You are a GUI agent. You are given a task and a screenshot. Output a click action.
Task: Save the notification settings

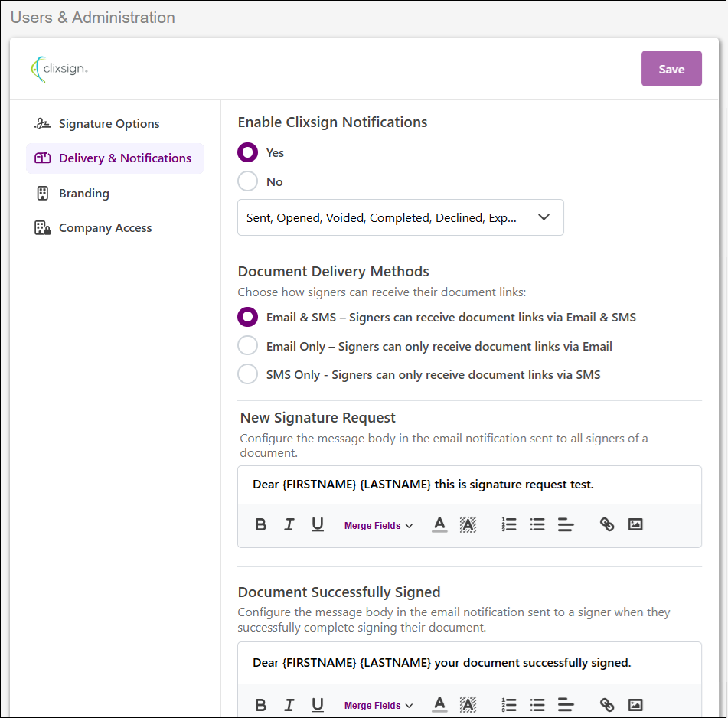(x=671, y=69)
